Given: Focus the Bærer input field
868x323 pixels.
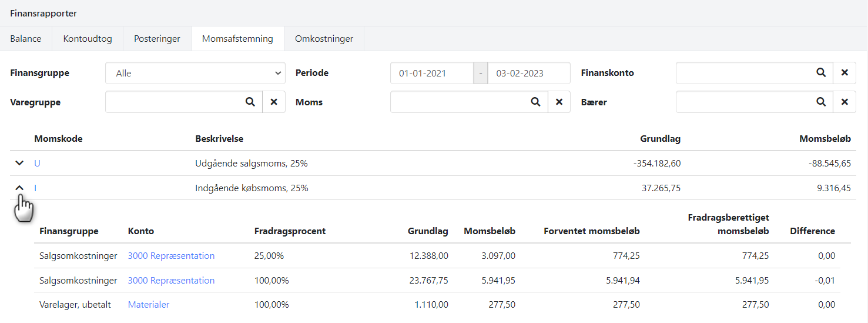Looking at the screenshot, I should [743, 102].
